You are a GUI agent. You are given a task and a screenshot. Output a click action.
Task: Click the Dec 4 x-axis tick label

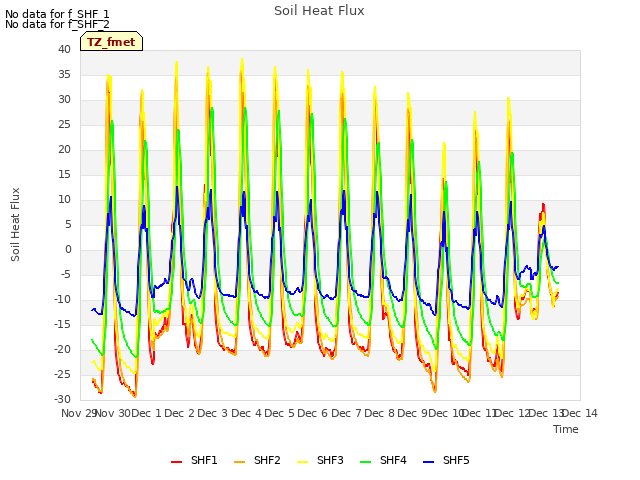247,413
